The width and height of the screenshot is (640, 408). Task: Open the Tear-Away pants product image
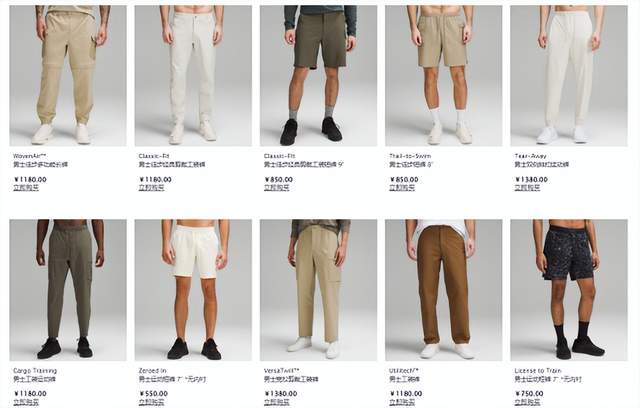tap(569, 75)
